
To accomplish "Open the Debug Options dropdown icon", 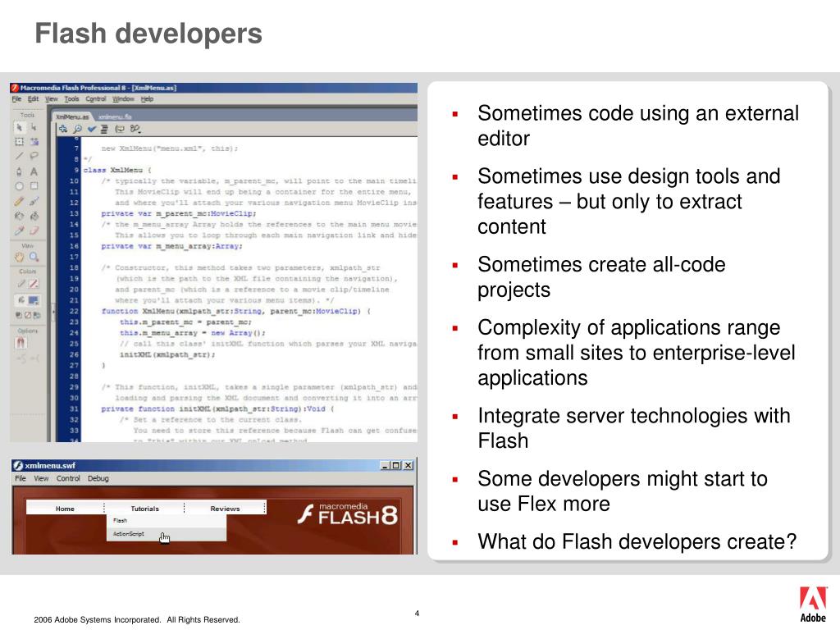I will point(135,129).
